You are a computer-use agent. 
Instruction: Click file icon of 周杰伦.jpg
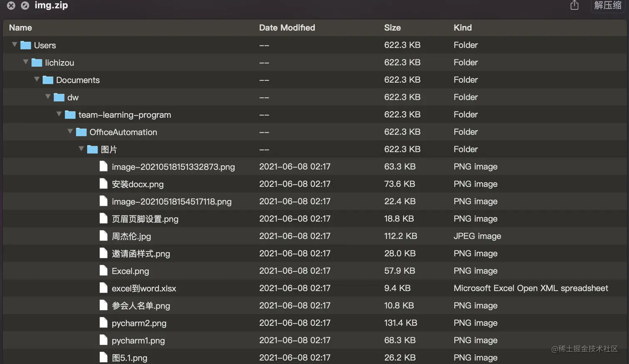104,236
